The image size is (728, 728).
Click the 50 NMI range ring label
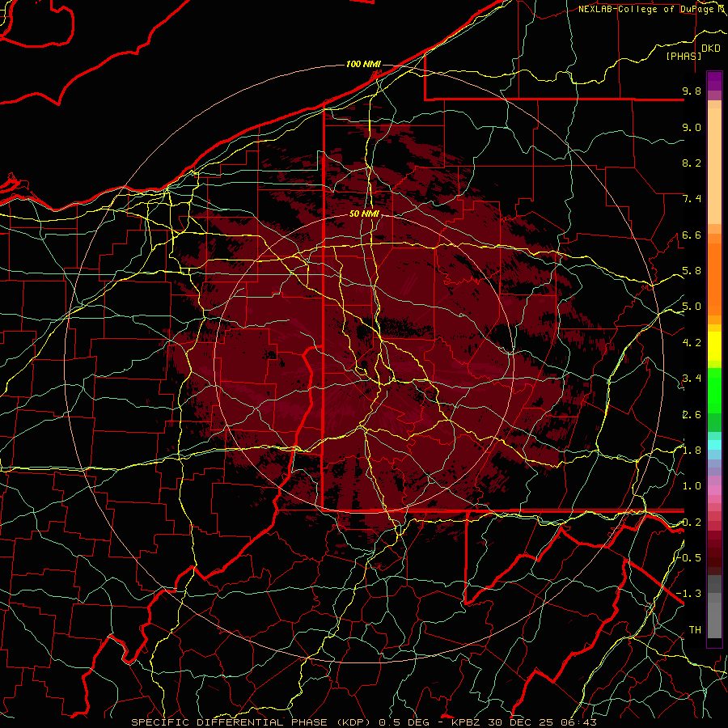[x=365, y=214]
